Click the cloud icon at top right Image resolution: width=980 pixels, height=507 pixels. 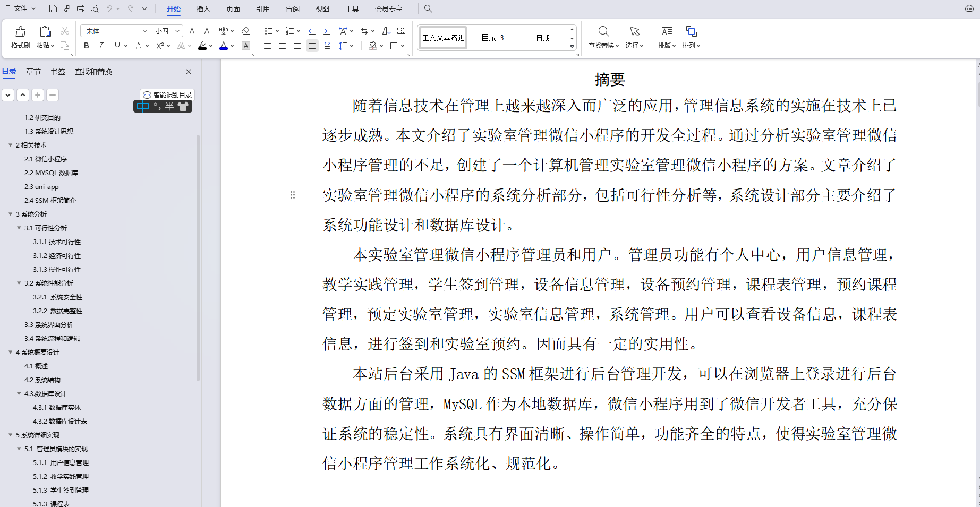pos(969,8)
